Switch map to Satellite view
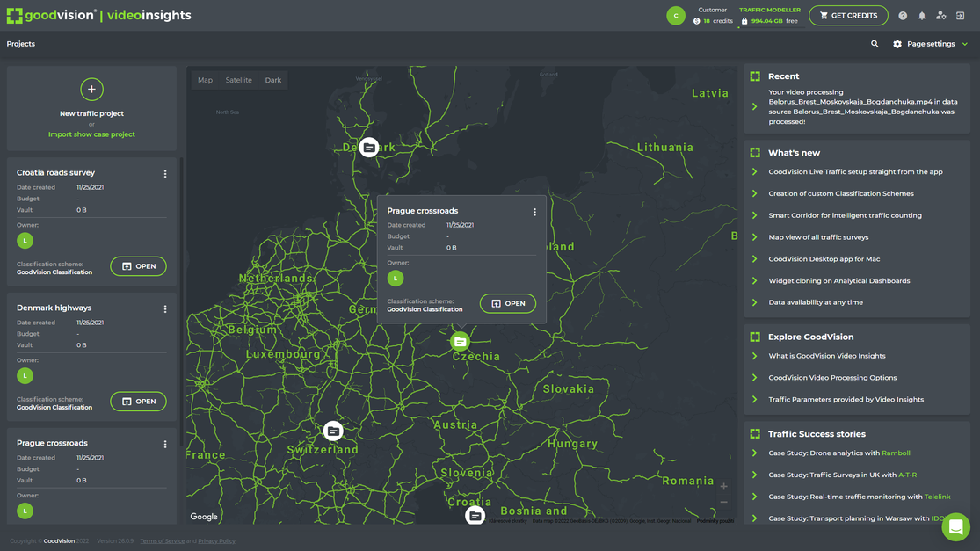 click(239, 80)
